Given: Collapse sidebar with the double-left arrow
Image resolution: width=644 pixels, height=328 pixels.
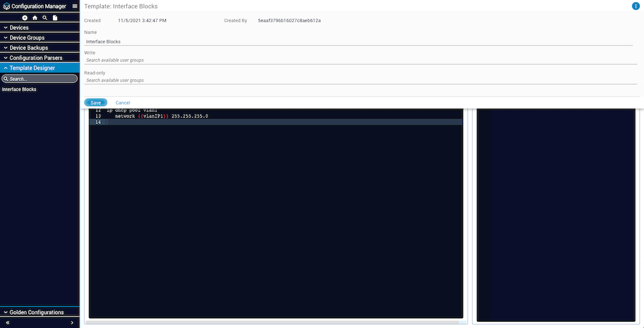Looking at the screenshot, I should [x=7, y=323].
